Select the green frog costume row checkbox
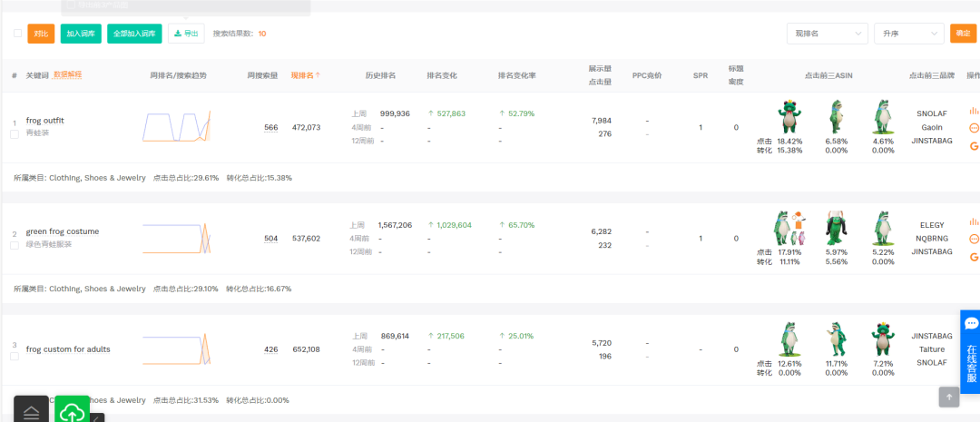 (x=14, y=245)
